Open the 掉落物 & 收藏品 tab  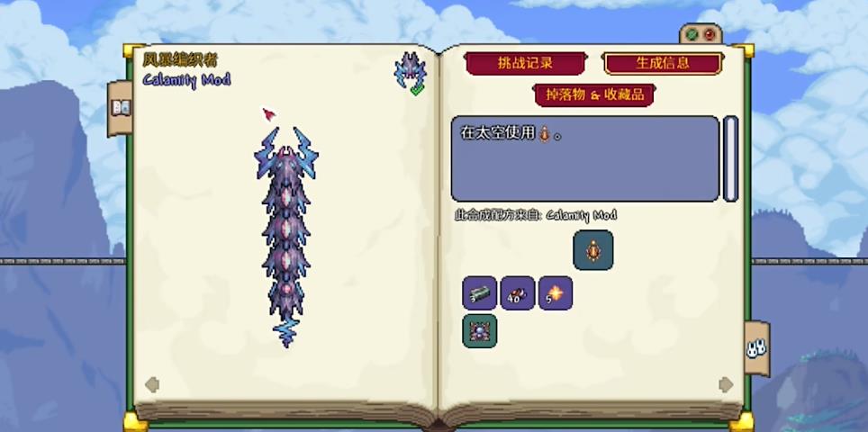[594, 95]
